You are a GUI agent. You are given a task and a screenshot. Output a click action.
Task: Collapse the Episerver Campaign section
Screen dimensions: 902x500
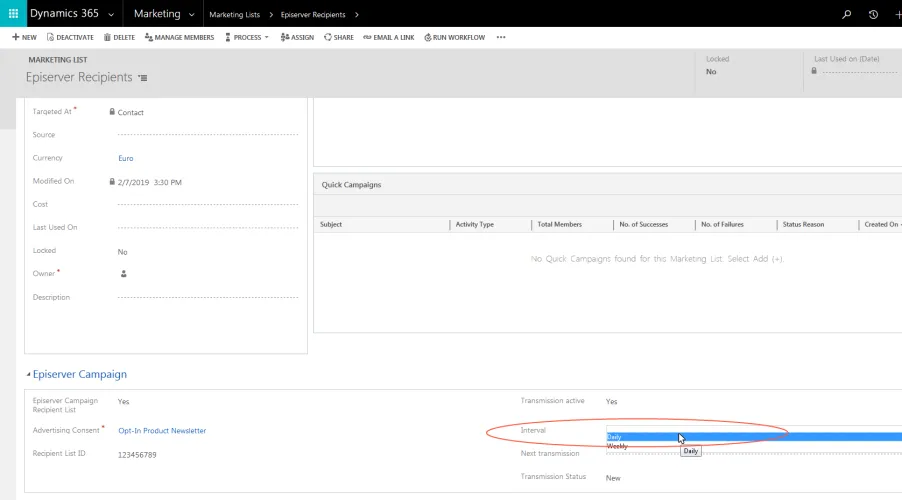tap(28, 375)
